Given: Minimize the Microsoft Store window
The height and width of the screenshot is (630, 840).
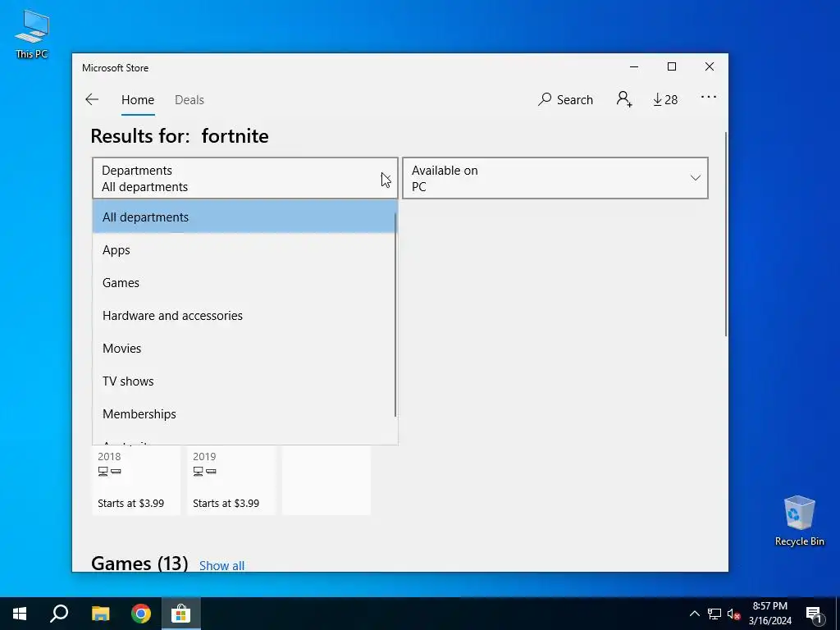Looking at the screenshot, I should 634,67.
